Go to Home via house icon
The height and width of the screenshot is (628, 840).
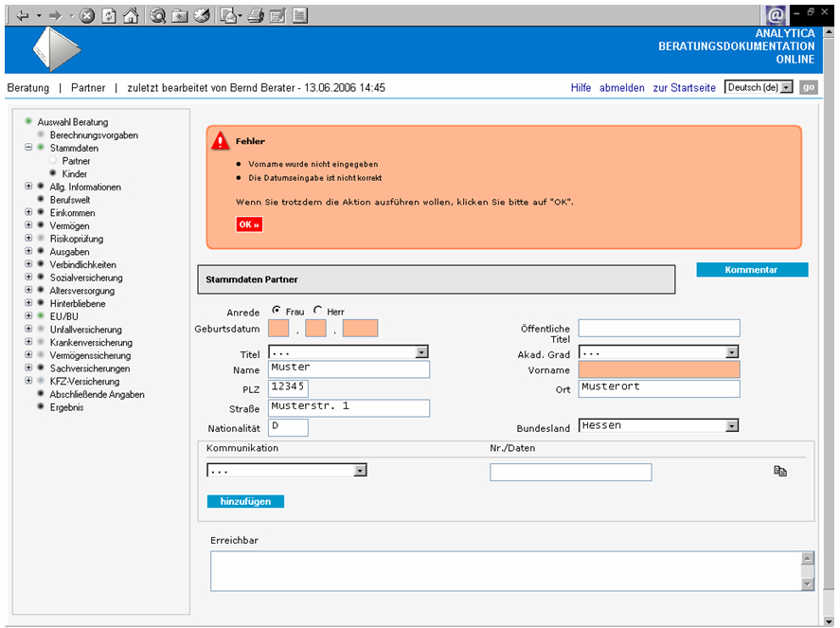click(131, 15)
